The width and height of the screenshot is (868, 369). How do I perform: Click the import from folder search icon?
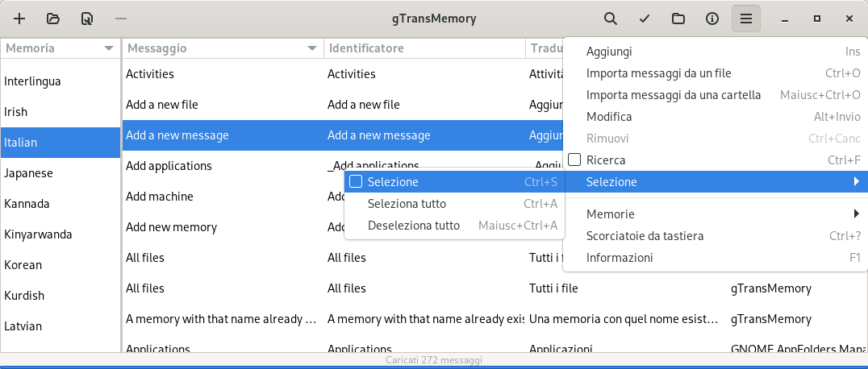(x=87, y=19)
